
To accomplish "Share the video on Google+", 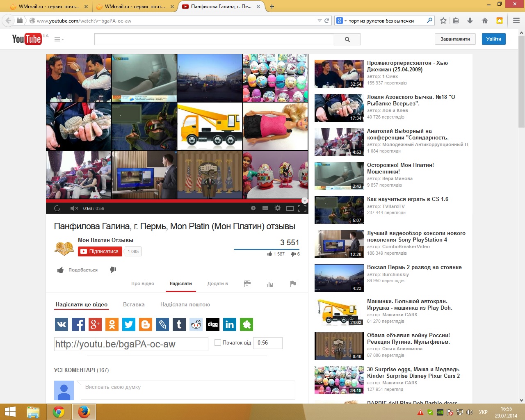I will coord(95,324).
